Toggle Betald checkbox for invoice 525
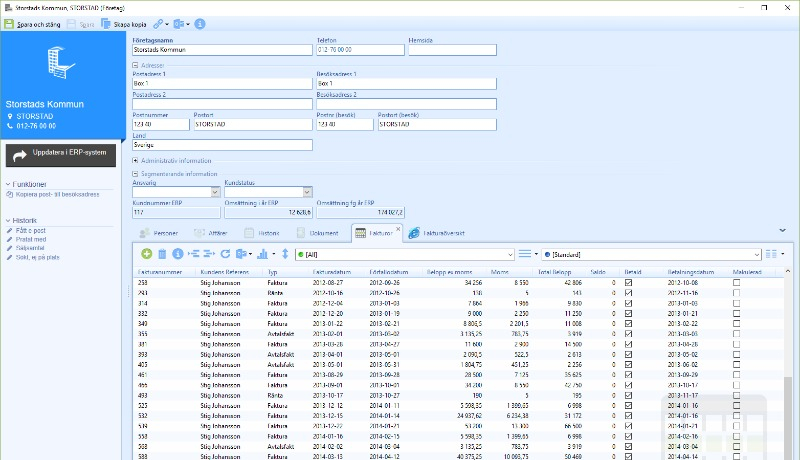Screen dimensions: 800x460 click(x=629, y=405)
